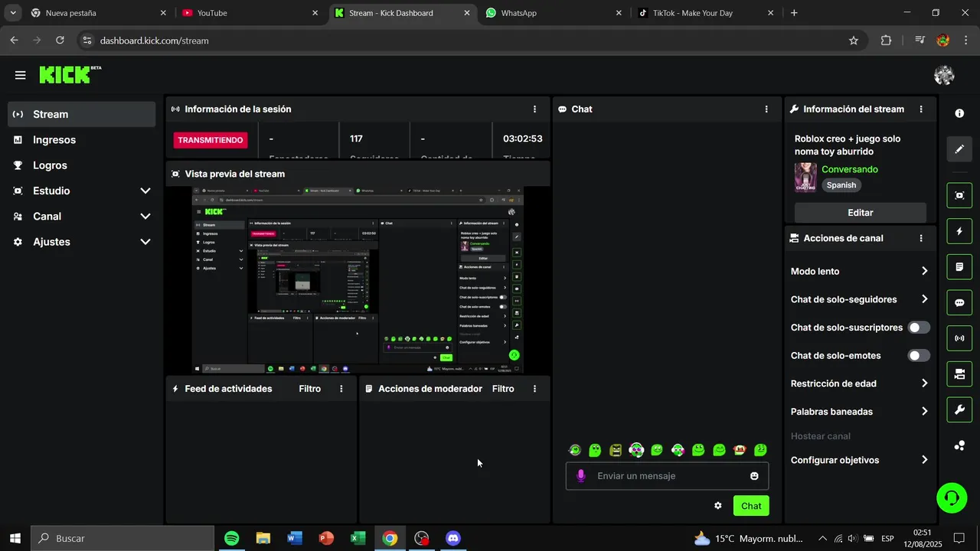Open tab search dropdown in Chrome
This screenshot has width=980, height=551.
(x=13, y=13)
